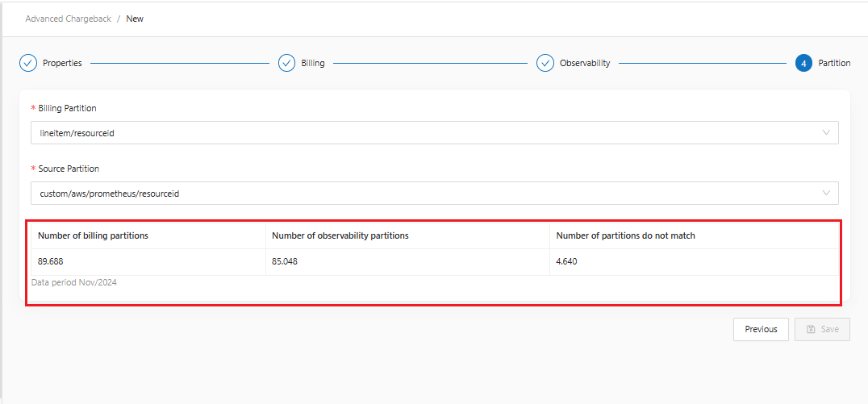Switch to the Billing step label
This screenshot has width=868, height=404.
313,63
